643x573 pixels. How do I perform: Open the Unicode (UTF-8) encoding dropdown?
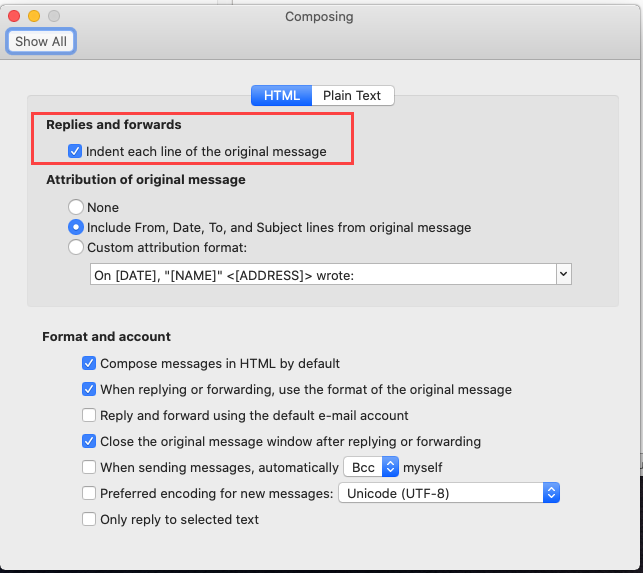pyautogui.click(x=449, y=493)
